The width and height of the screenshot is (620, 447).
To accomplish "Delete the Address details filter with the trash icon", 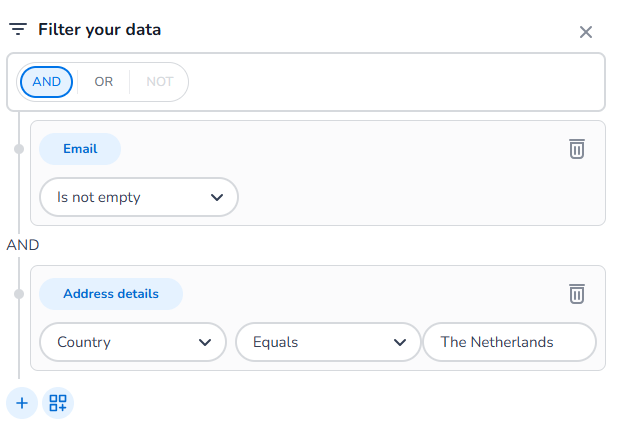I will [577, 294].
